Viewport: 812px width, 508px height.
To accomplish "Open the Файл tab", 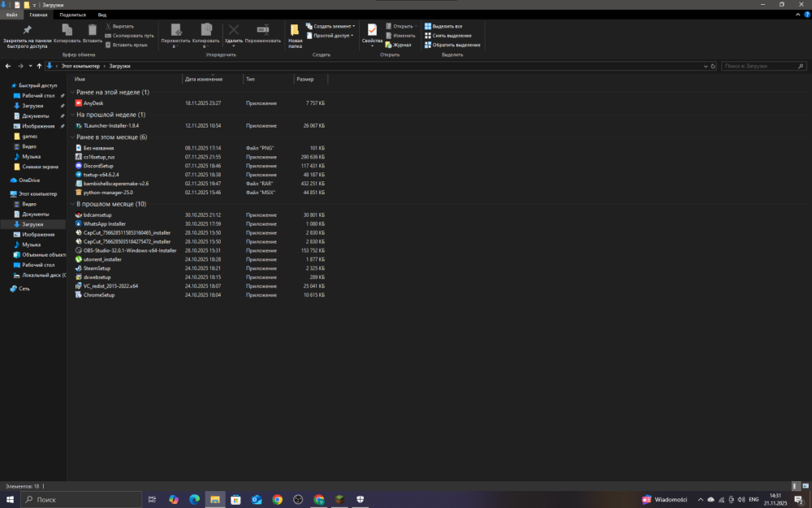I will [x=11, y=15].
